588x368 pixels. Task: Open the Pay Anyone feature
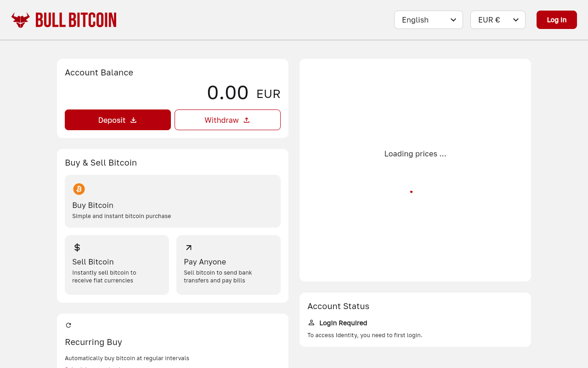tap(228, 265)
